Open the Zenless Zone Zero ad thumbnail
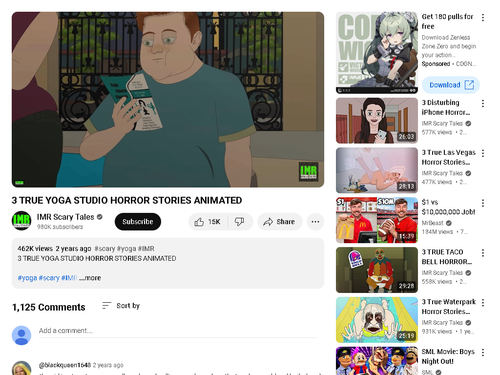The width and height of the screenshot is (500, 375). pos(377,53)
